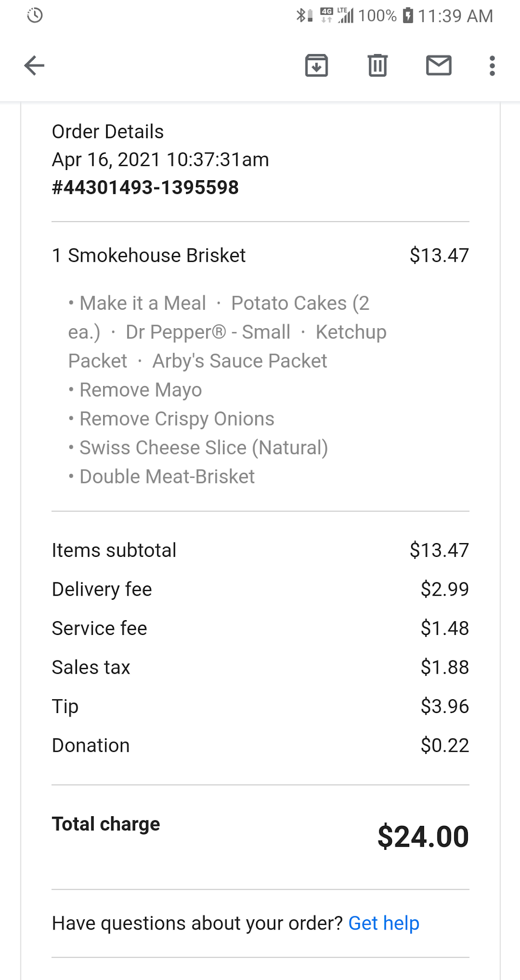Open the Get help link

[384, 923]
